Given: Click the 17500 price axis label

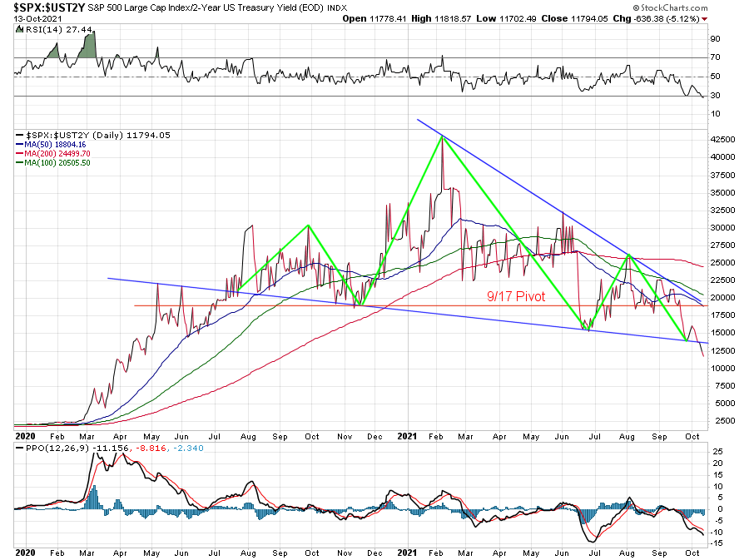Looking at the screenshot, I should point(722,315).
